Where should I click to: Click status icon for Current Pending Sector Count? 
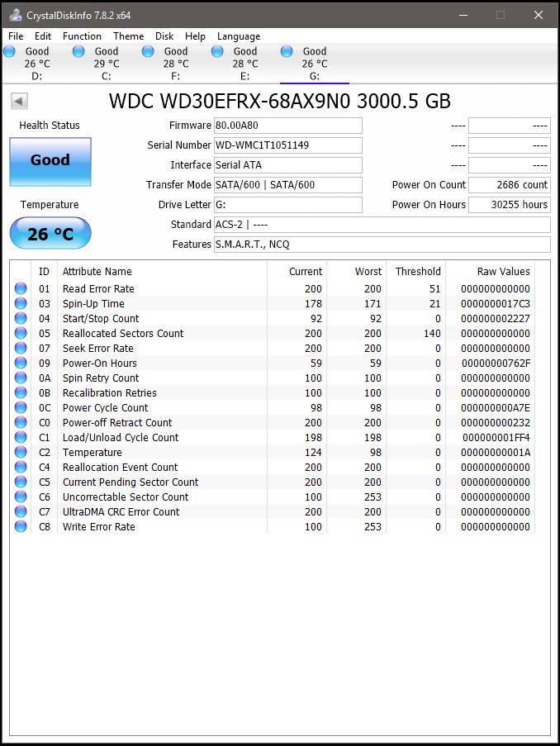pyautogui.click(x=21, y=482)
